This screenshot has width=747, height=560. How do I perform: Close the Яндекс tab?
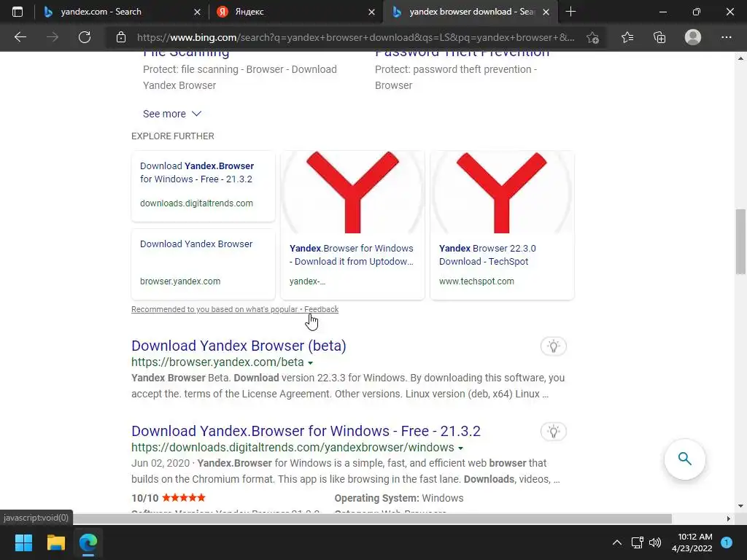click(x=371, y=12)
